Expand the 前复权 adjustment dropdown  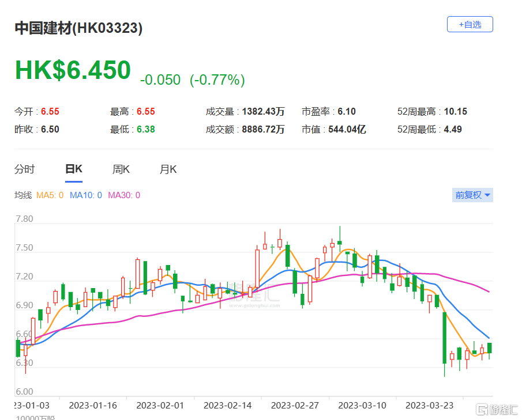coord(472,195)
